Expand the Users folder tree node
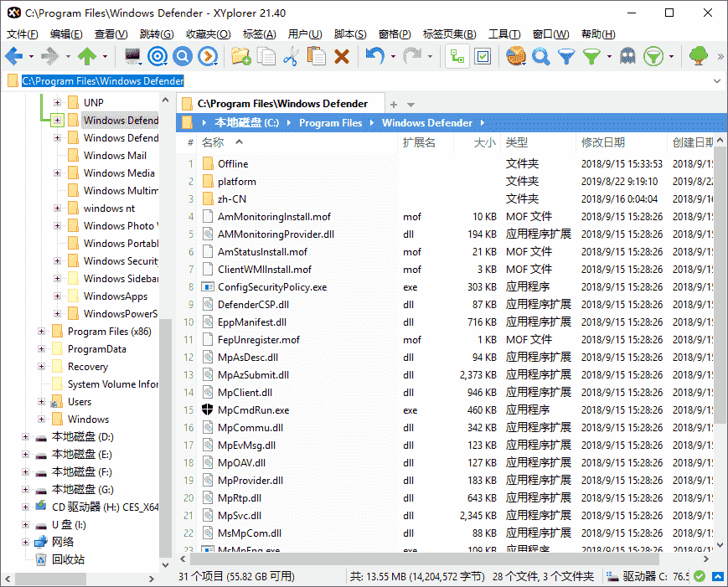The height and width of the screenshot is (587, 728). pyautogui.click(x=41, y=401)
